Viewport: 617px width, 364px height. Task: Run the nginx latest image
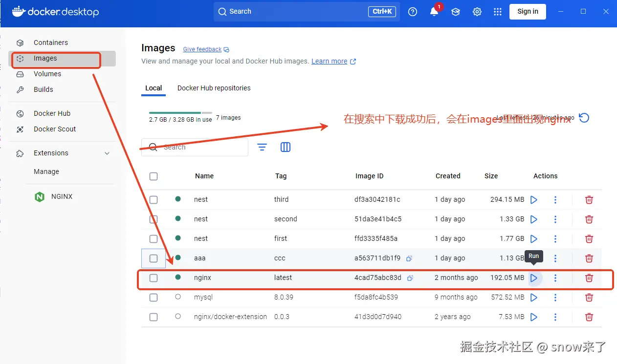coord(534,278)
